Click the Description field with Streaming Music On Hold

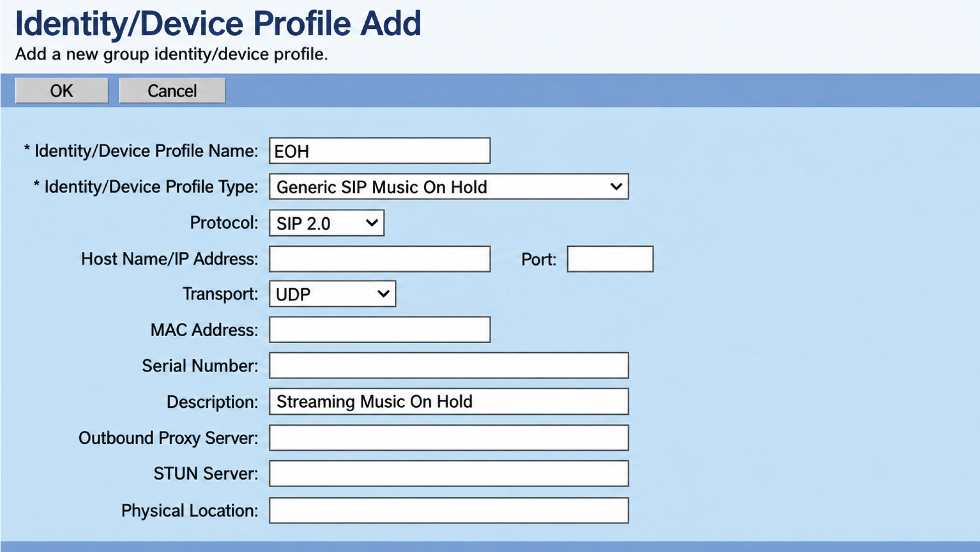click(x=449, y=402)
